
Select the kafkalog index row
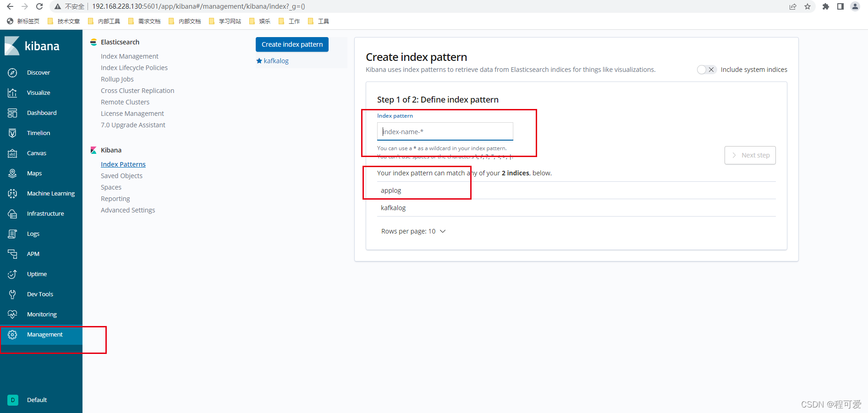pyautogui.click(x=577, y=208)
